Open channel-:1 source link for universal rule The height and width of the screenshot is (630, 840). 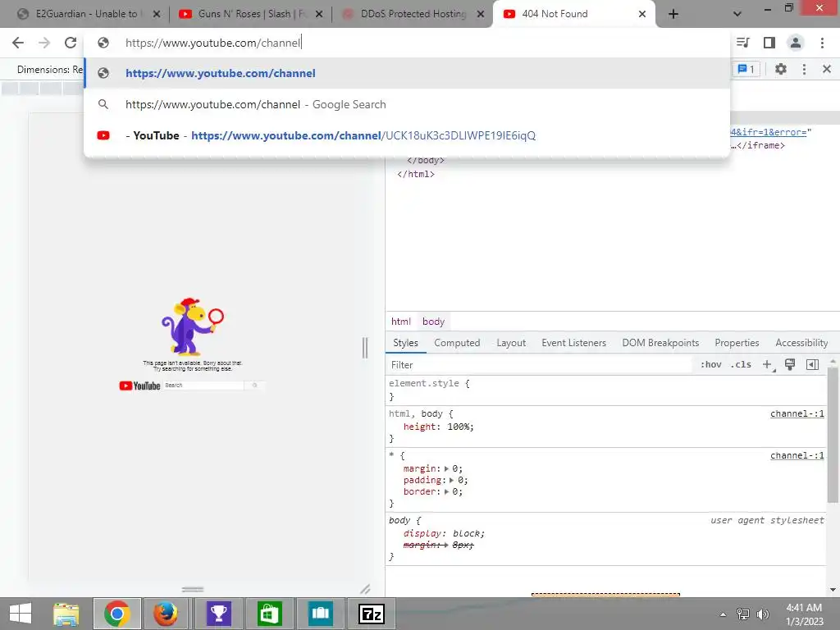[797, 455]
